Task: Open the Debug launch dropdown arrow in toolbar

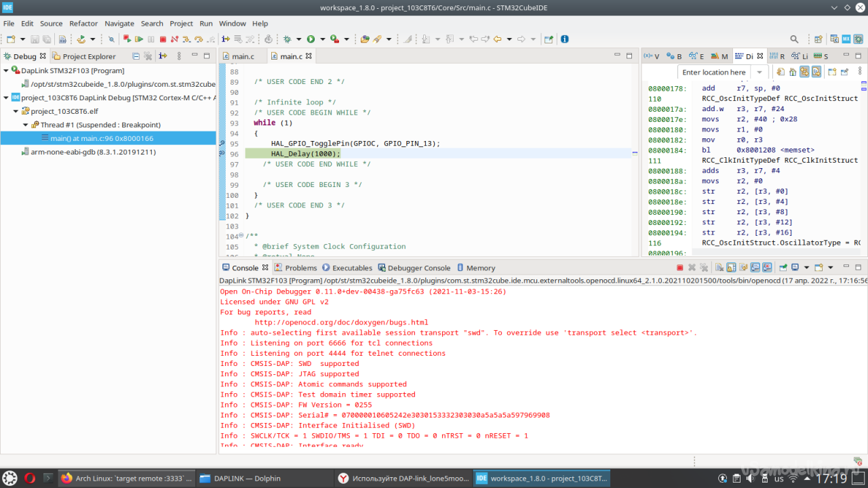Action: 299,39
